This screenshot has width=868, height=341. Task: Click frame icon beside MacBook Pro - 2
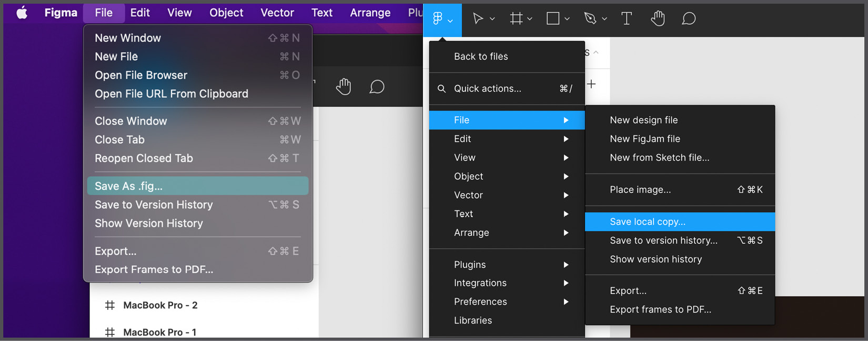pos(110,305)
